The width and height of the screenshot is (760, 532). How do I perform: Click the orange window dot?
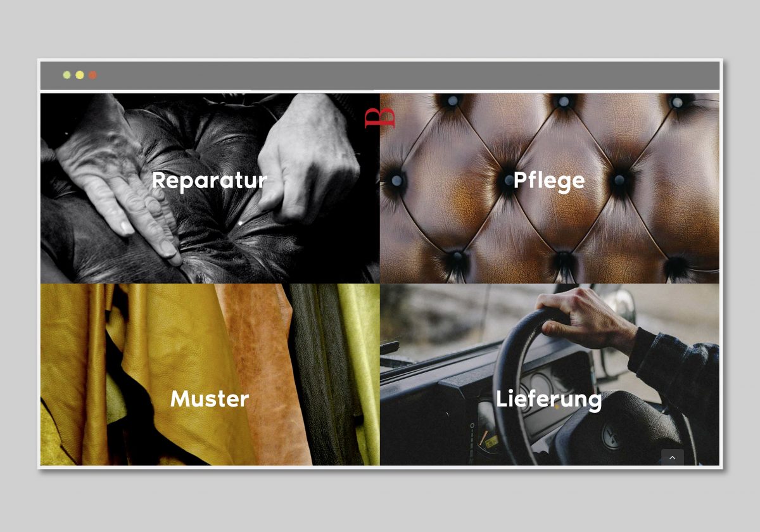(92, 75)
